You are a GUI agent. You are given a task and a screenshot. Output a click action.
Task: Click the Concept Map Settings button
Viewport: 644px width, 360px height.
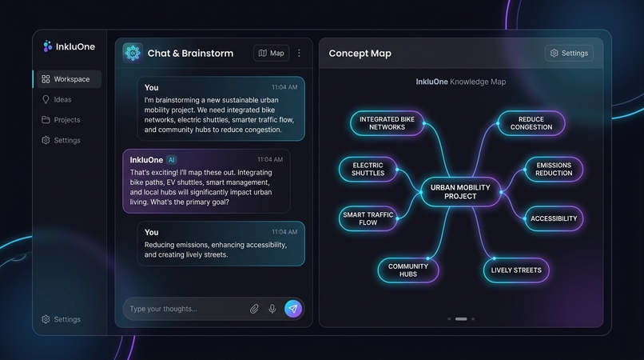pyautogui.click(x=569, y=53)
